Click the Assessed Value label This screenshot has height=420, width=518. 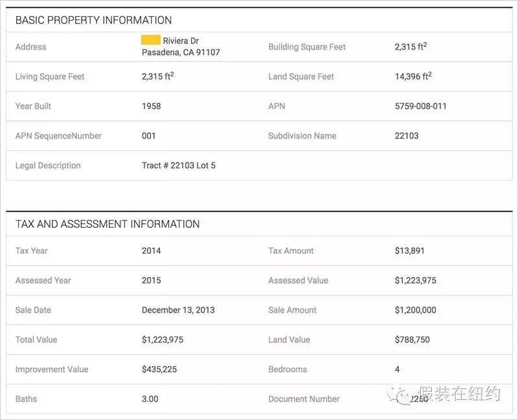tap(298, 280)
